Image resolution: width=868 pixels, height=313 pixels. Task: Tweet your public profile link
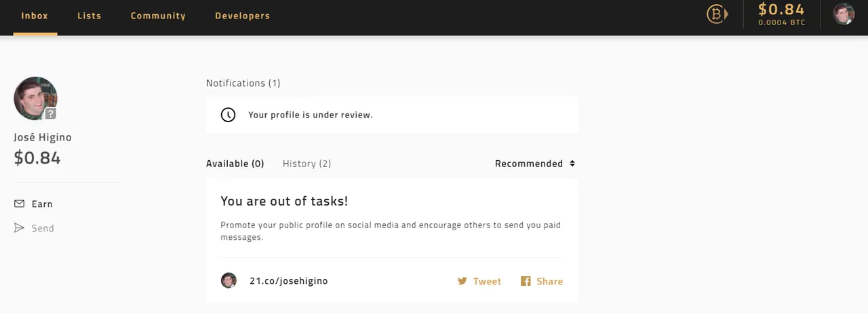[x=479, y=281]
